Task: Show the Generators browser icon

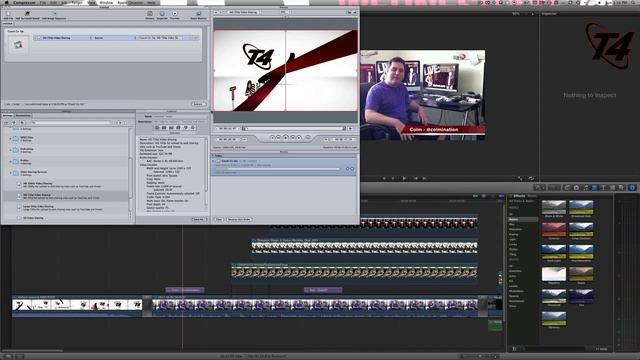Action: click(x=612, y=188)
